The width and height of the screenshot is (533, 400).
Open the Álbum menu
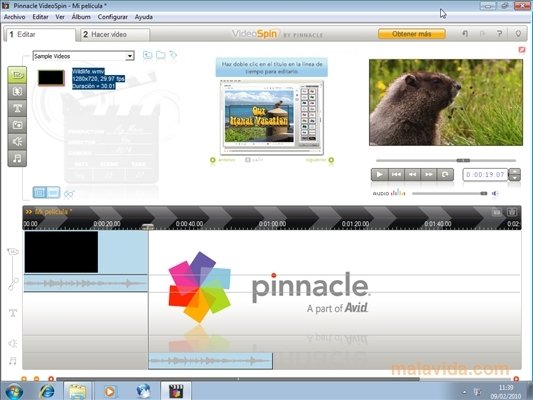click(x=81, y=17)
